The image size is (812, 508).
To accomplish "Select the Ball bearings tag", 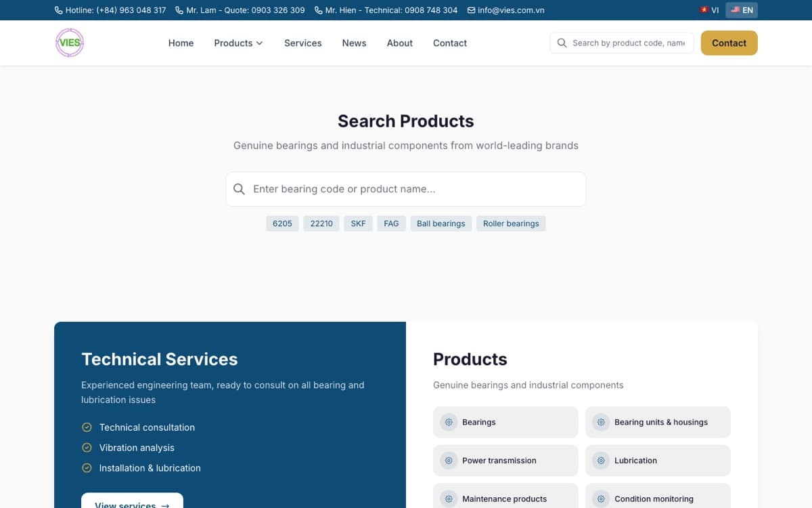I will (441, 224).
